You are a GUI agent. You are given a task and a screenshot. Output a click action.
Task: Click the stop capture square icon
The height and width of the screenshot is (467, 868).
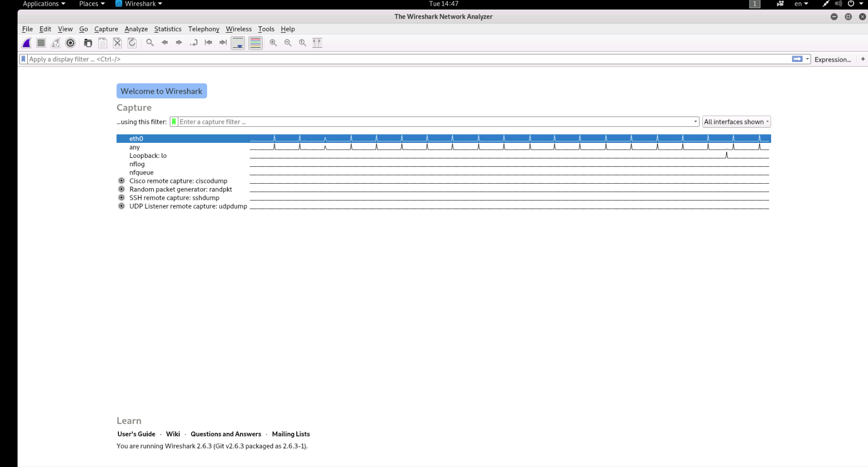point(41,43)
